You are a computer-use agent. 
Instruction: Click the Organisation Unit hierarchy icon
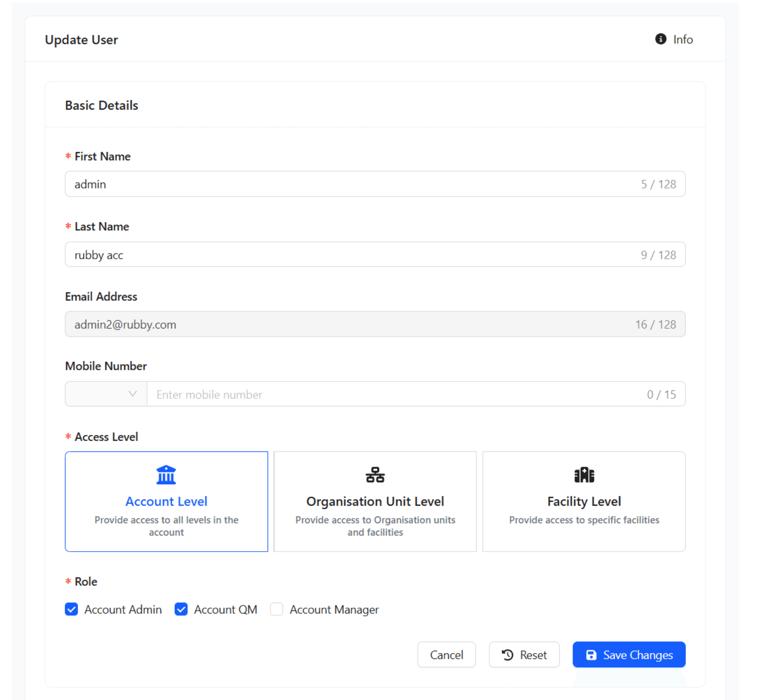pos(375,475)
